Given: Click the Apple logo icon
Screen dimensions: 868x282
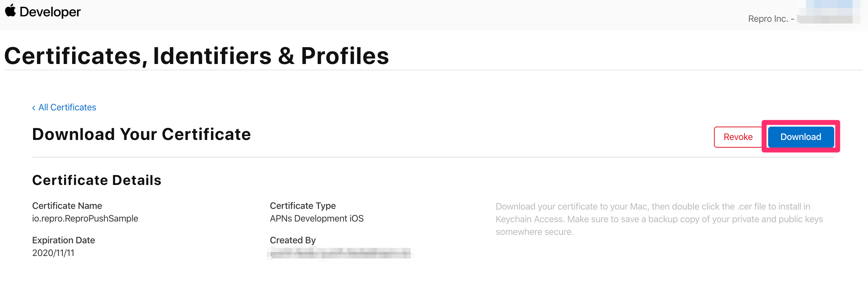Looking at the screenshot, I should [11, 11].
